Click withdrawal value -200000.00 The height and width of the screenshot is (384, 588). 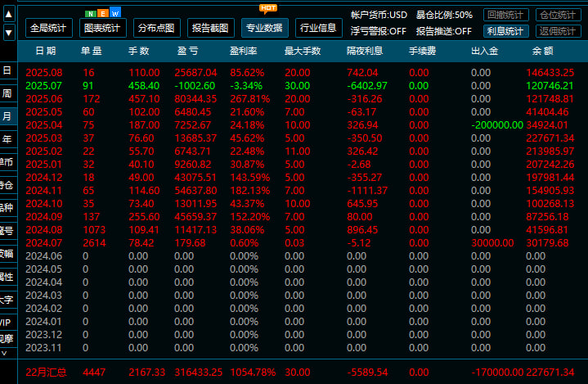[x=497, y=125]
